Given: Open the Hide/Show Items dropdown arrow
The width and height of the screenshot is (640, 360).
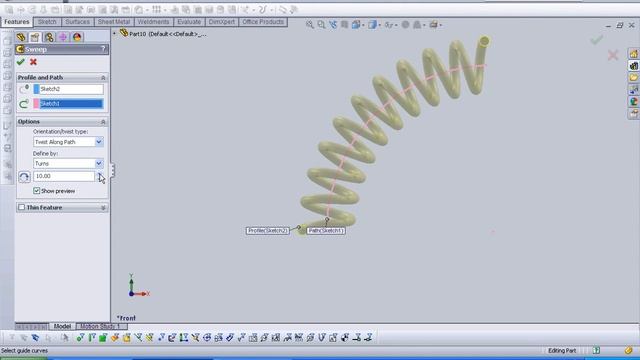Looking at the screenshot, I should tap(396, 25).
